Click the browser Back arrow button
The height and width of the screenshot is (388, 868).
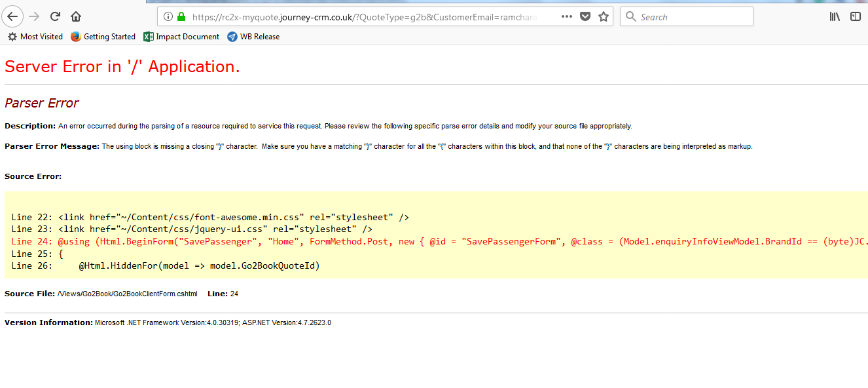coord(13,16)
